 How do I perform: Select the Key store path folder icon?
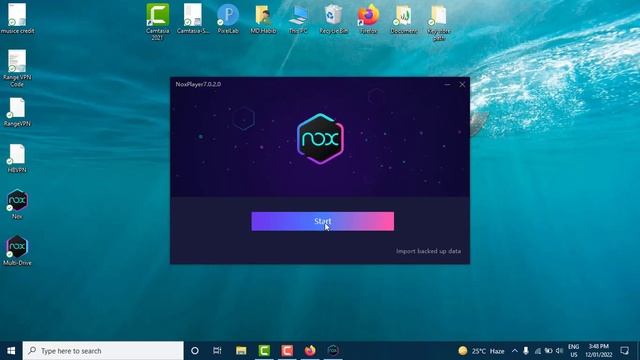pyautogui.click(x=439, y=22)
